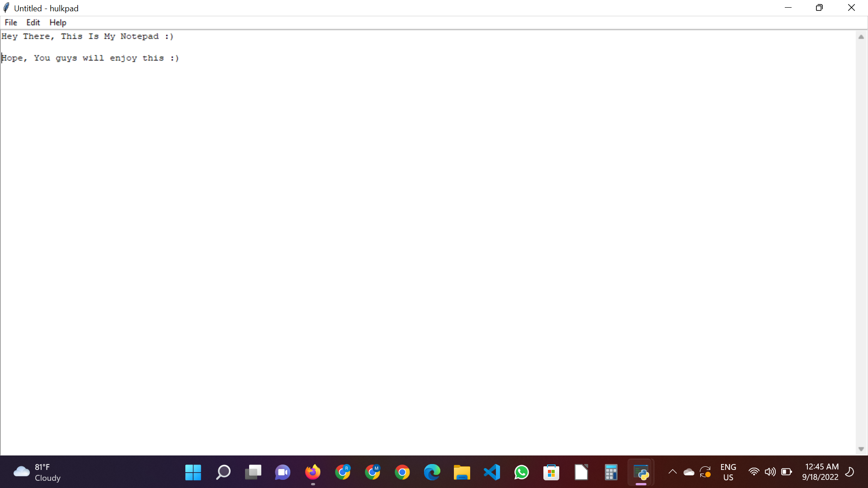
Task: Open File Explorer from the taskbar
Action: 462,473
